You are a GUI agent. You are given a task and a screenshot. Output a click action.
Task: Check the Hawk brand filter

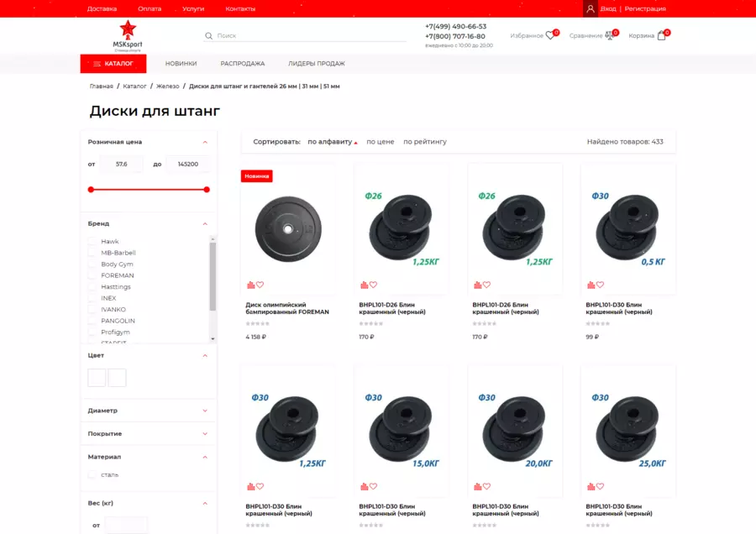click(92, 241)
